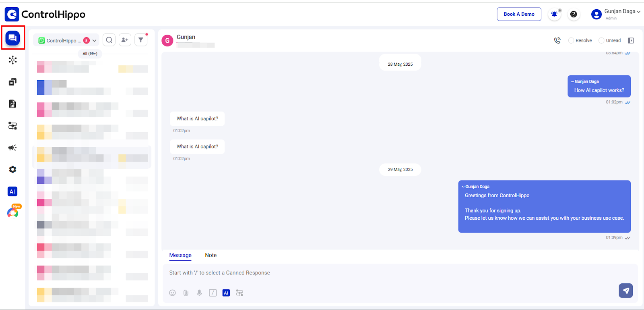Click the user profile avatar in header
The width and height of the screenshot is (644, 310).
[596, 15]
